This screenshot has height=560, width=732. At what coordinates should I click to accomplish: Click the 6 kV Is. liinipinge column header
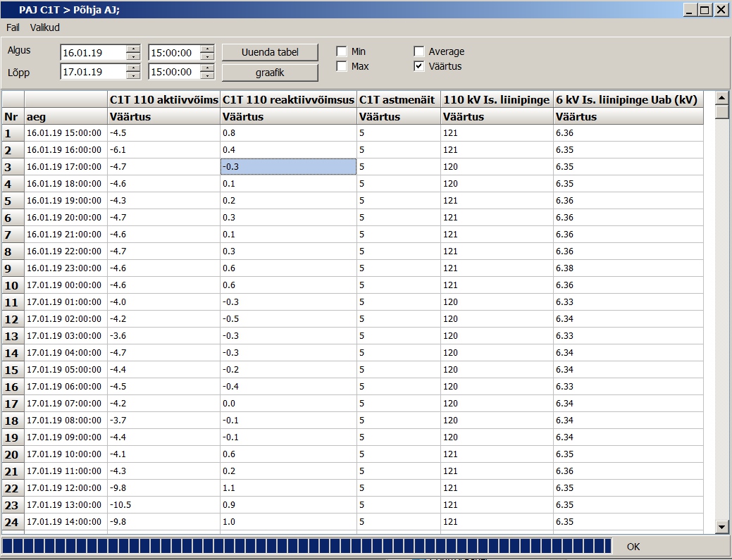(627, 100)
